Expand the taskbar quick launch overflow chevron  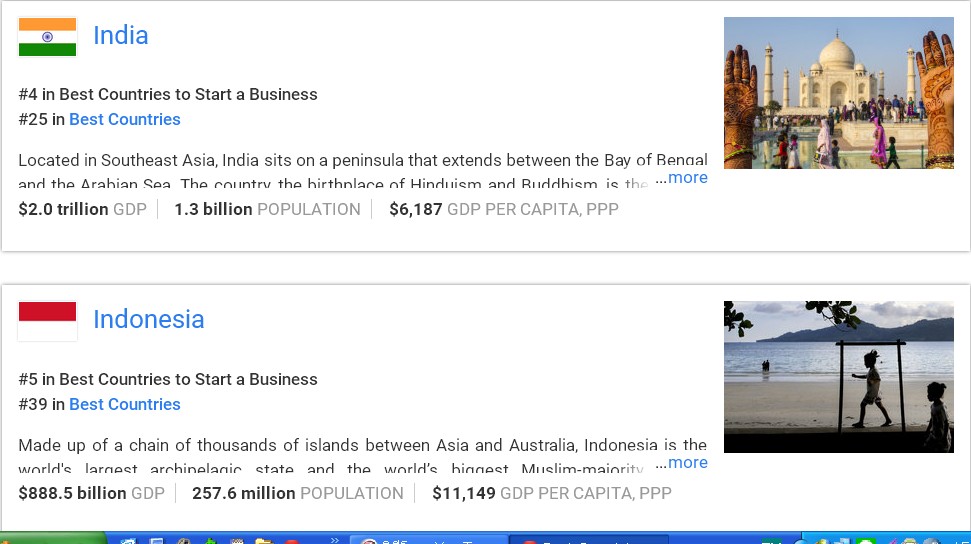(335, 539)
